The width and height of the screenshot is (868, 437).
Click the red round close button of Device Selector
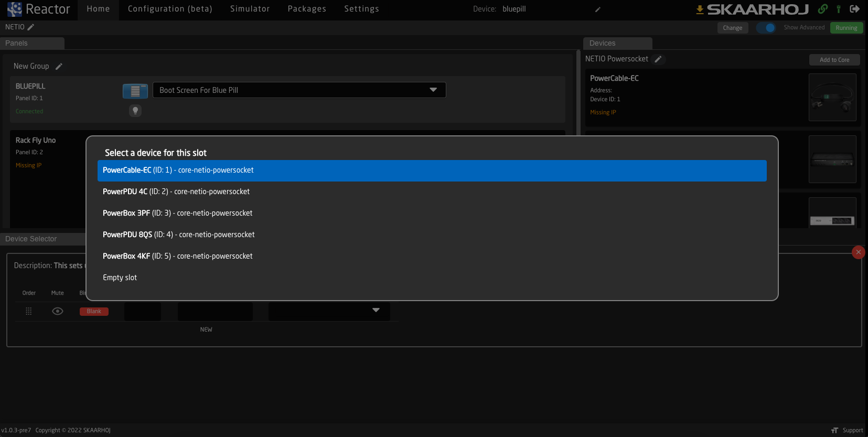click(859, 252)
